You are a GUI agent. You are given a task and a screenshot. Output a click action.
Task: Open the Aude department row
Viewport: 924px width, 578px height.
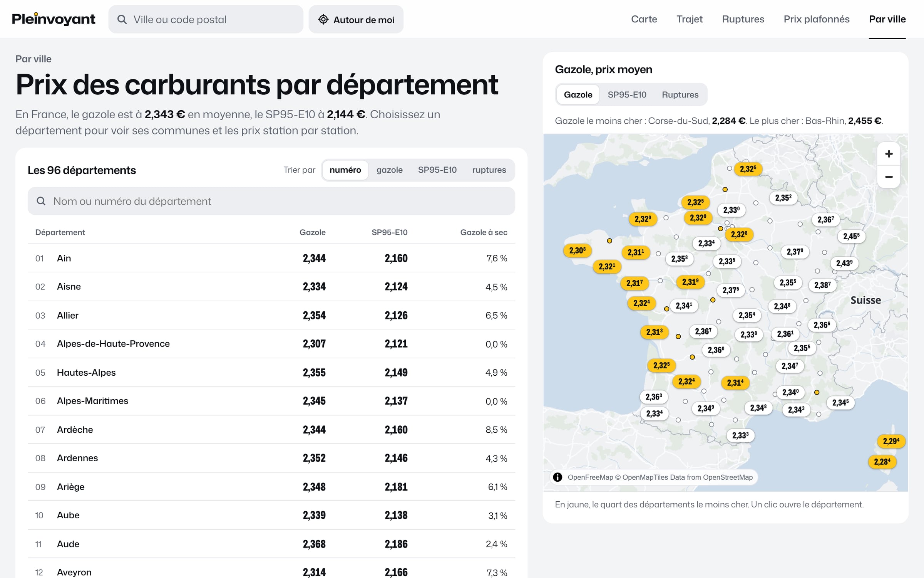point(271,544)
